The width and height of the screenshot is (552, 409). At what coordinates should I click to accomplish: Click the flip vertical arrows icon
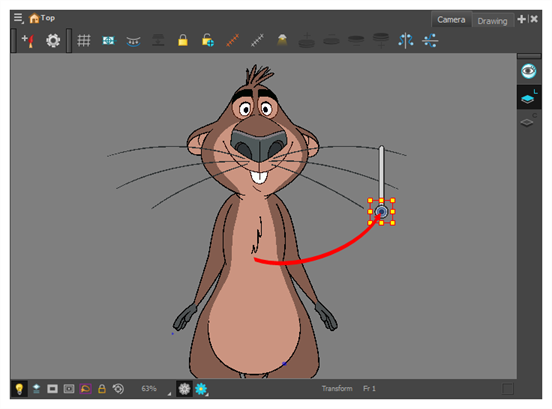[x=430, y=40]
